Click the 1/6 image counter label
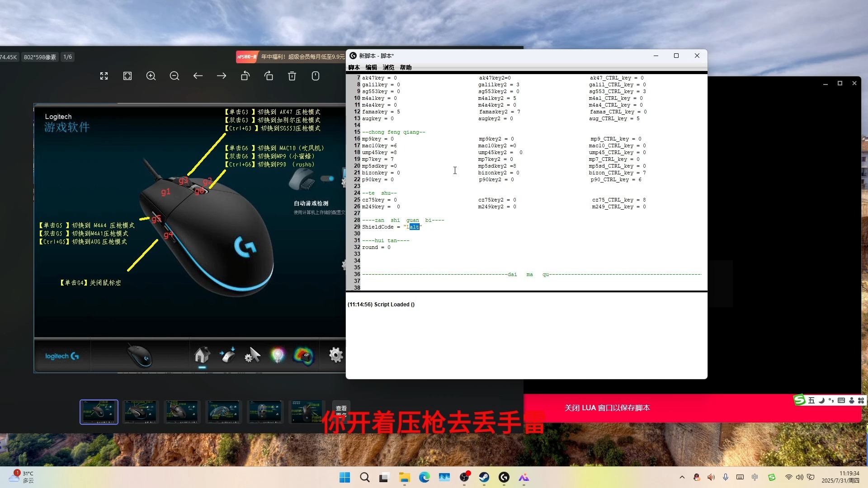Viewport: 868px width, 488px height. pyautogui.click(x=67, y=57)
